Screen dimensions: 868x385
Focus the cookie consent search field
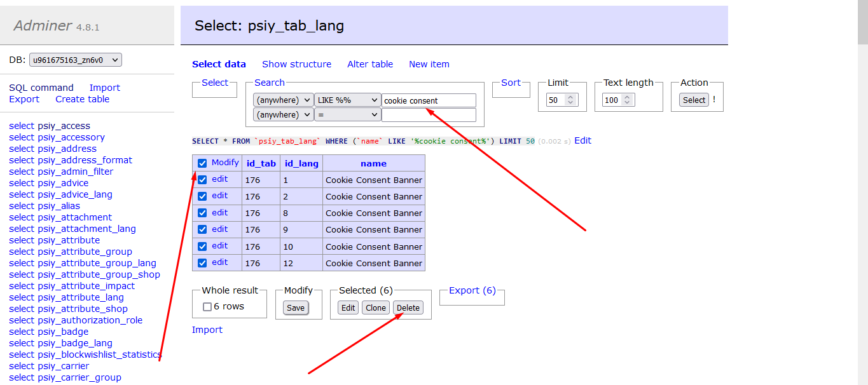click(429, 100)
